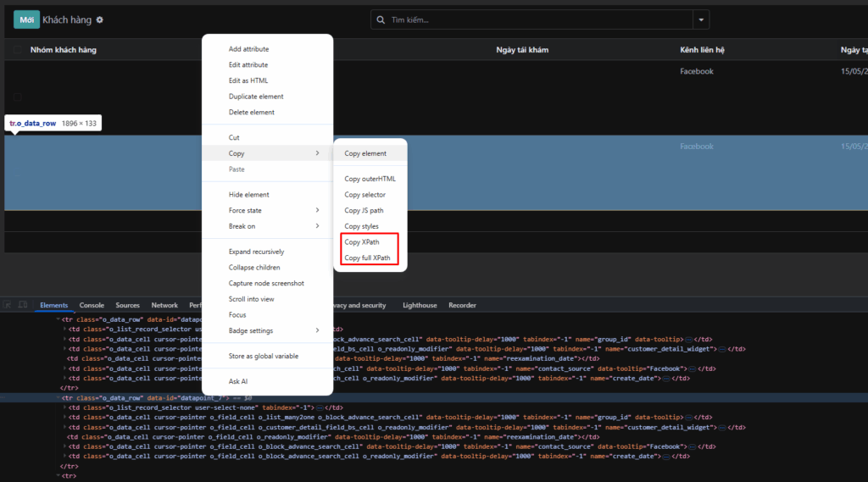Sort by Nhóm khách hàng column header
The image size is (868, 482).
pos(63,50)
